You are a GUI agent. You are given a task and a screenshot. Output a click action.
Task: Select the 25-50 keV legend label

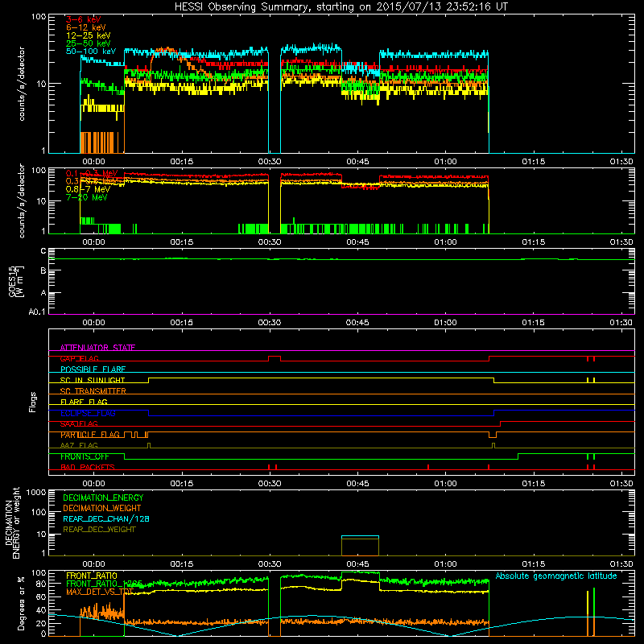pos(89,43)
